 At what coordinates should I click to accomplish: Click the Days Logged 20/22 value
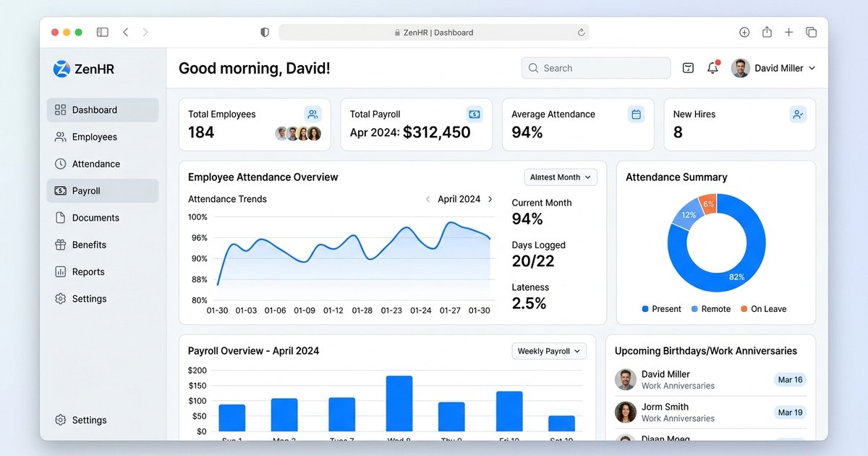tap(533, 261)
